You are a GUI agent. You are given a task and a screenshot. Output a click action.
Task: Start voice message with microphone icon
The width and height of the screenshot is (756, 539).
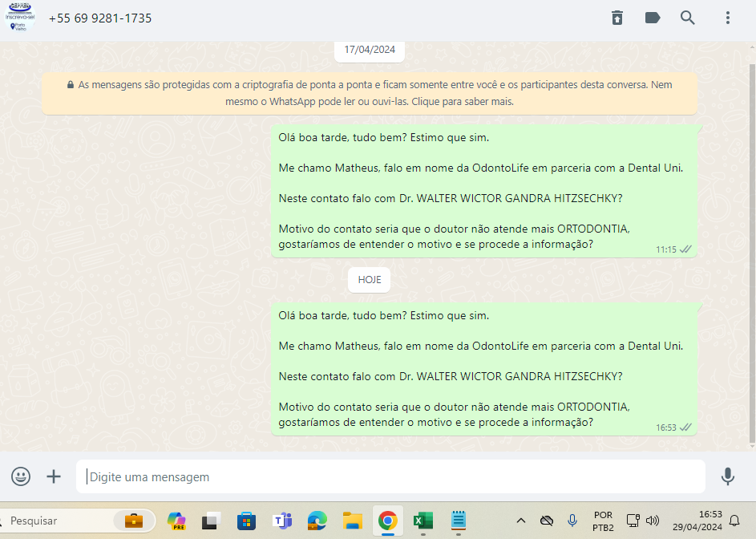coord(728,476)
